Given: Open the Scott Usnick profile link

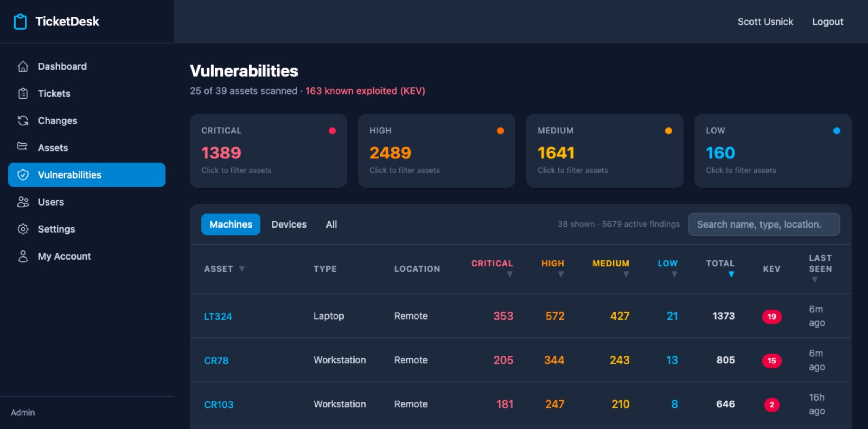Looking at the screenshot, I should pos(765,22).
